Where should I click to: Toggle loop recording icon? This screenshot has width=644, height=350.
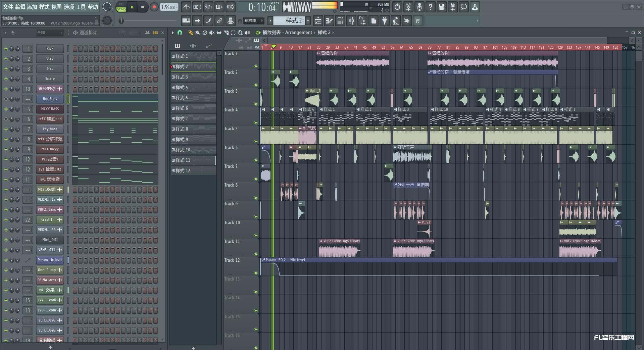(231, 7)
